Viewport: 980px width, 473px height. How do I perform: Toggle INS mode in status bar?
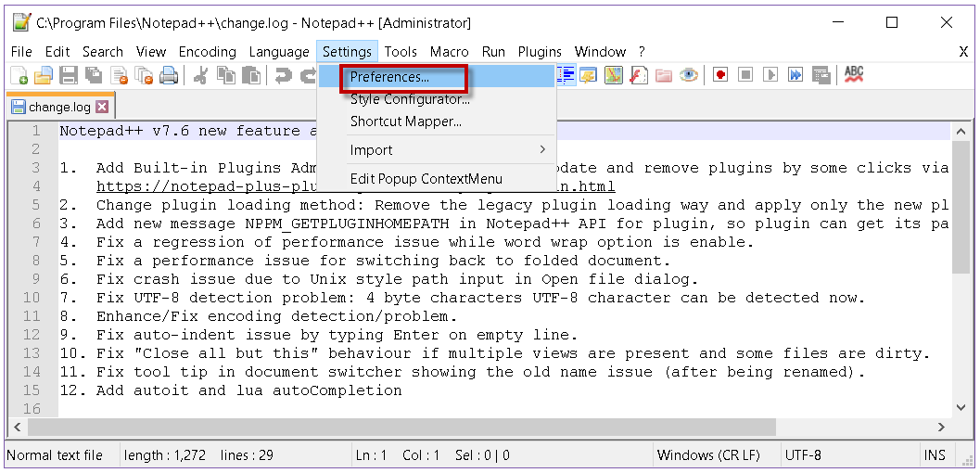click(935, 455)
